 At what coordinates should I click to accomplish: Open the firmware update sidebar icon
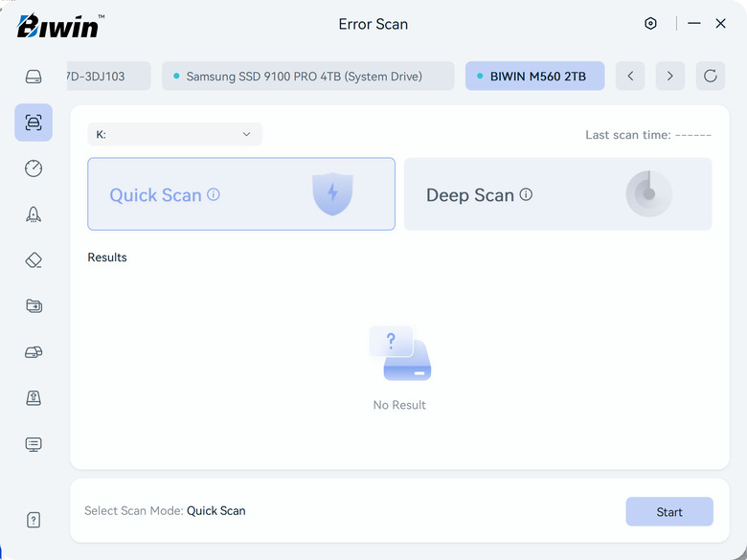pos(34,397)
